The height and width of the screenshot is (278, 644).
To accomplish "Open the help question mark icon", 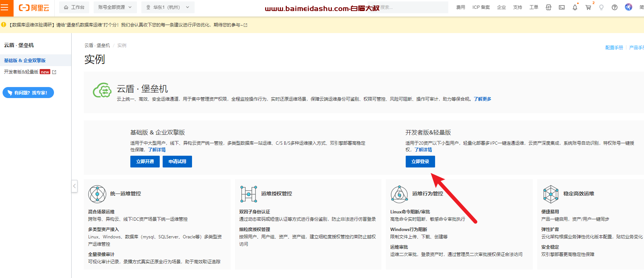I will [x=615, y=7].
